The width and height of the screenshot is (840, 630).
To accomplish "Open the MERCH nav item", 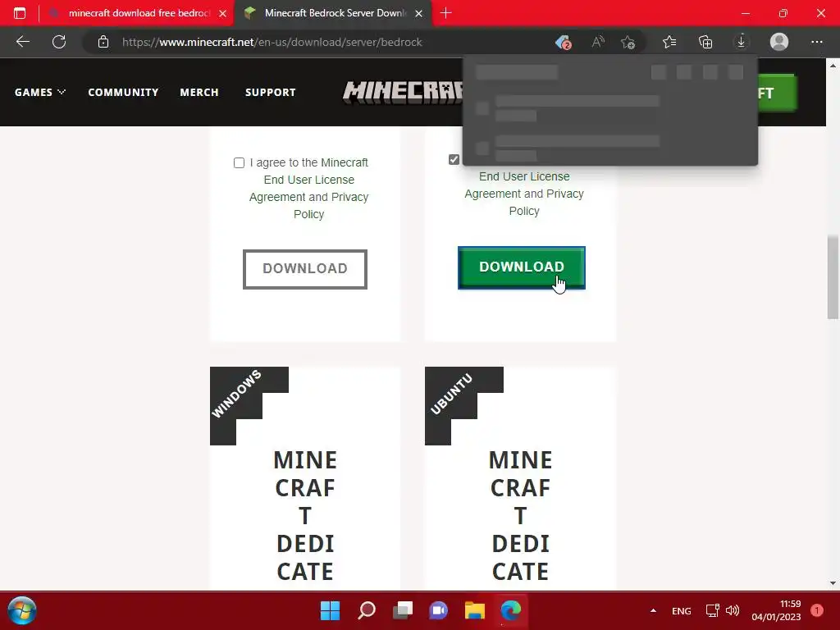I will coord(199,92).
